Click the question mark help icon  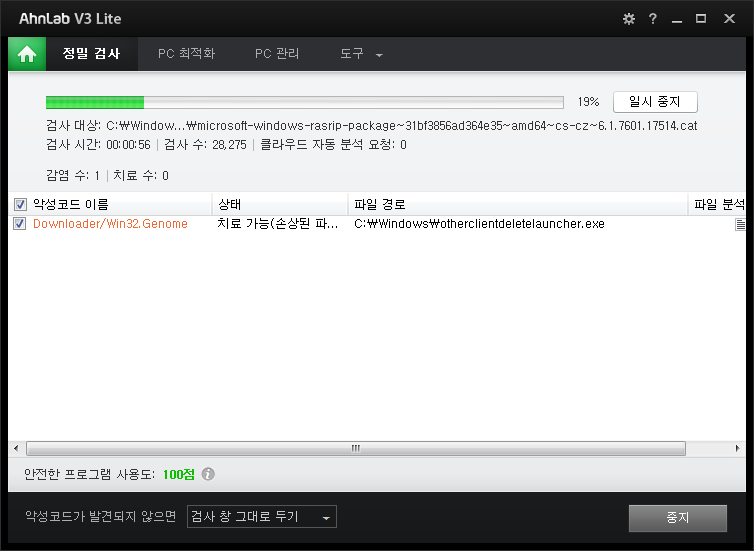tap(652, 19)
